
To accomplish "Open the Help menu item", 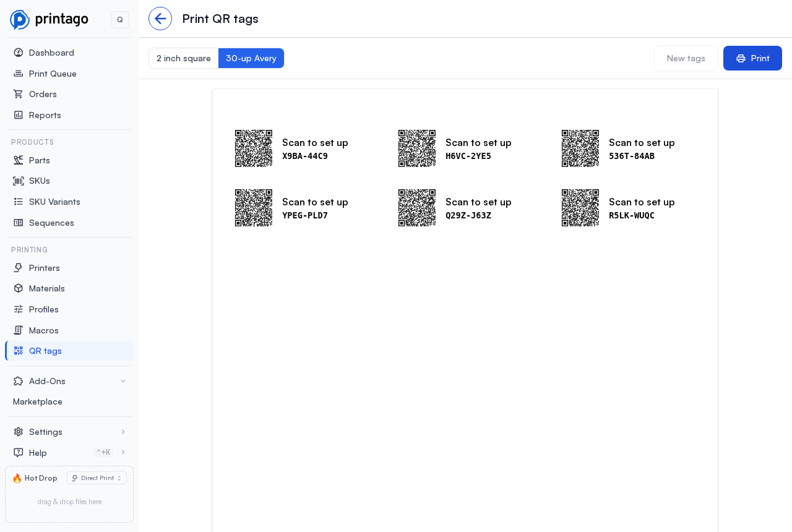I will [69, 453].
